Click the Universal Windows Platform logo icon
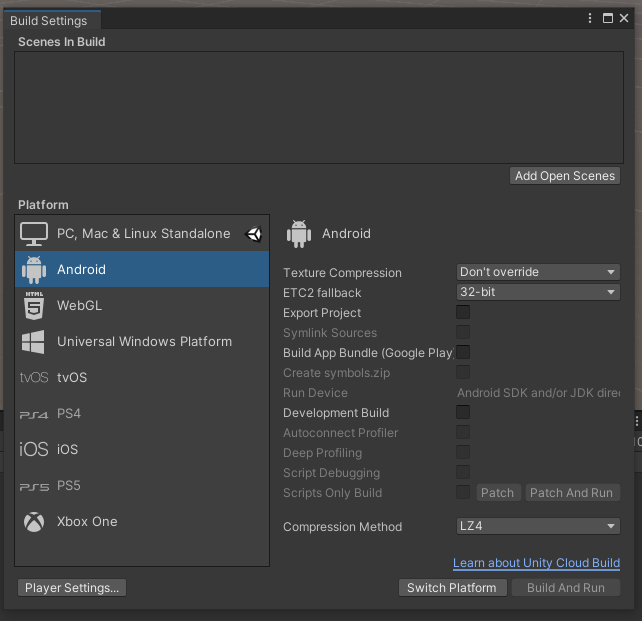The image size is (642, 621). point(33,342)
